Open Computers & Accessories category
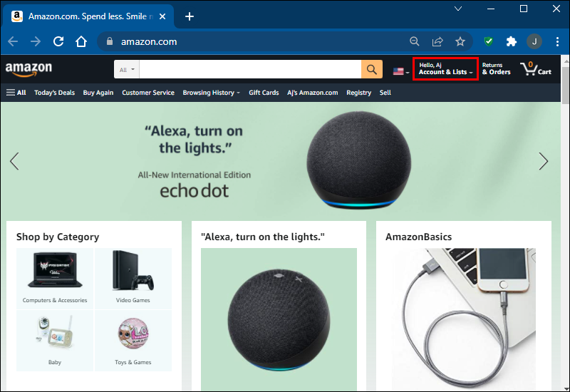The width and height of the screenshot is (570, 392). (x=55, y=279)
